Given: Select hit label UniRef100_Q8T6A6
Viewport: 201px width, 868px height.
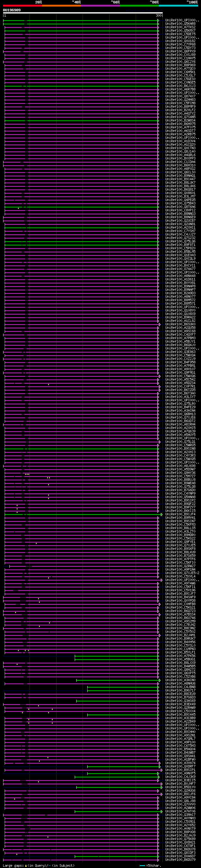Looking at the screenshot, I should point(180,207).
